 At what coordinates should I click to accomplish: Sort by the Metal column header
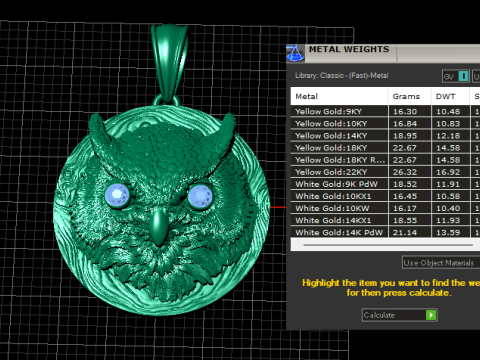339,96
